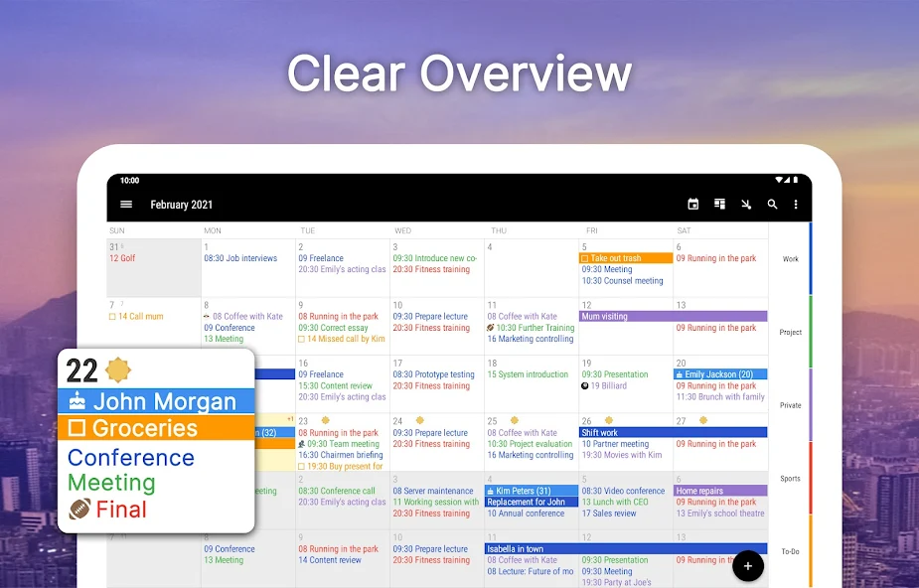Select the Sports calendar in sidebar

(790, 479)
